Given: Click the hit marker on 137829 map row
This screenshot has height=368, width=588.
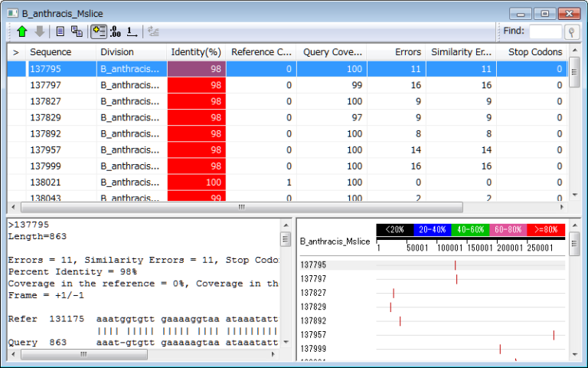Looking at the screenshot, I should click(x=390, y=307).
